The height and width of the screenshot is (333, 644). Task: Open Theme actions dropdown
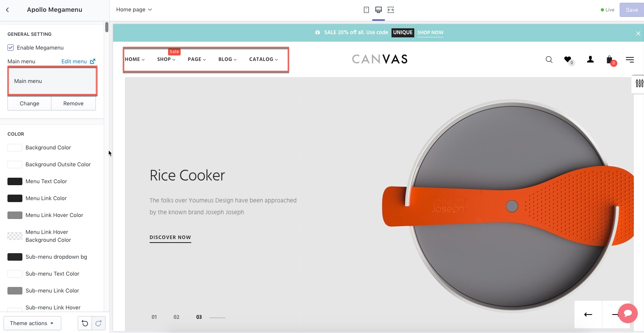tap(32, 323)
